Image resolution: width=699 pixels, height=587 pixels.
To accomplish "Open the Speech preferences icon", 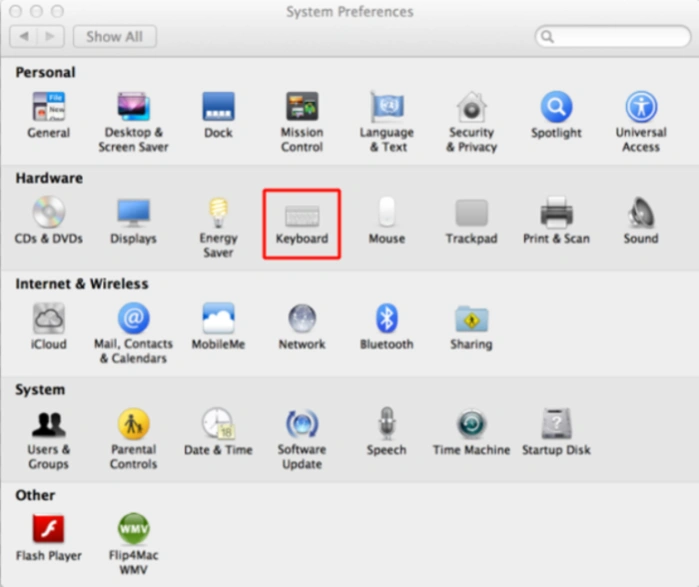I will click(x=387, y=423).
